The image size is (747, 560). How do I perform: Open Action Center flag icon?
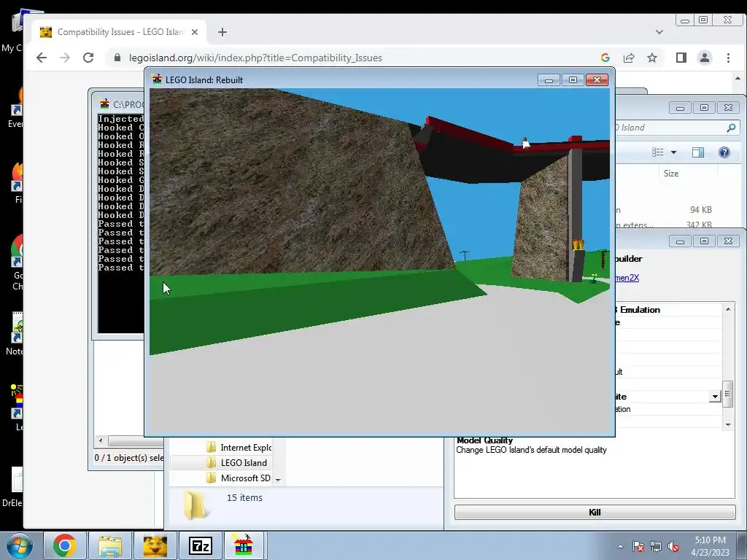[x=638, y=546]
